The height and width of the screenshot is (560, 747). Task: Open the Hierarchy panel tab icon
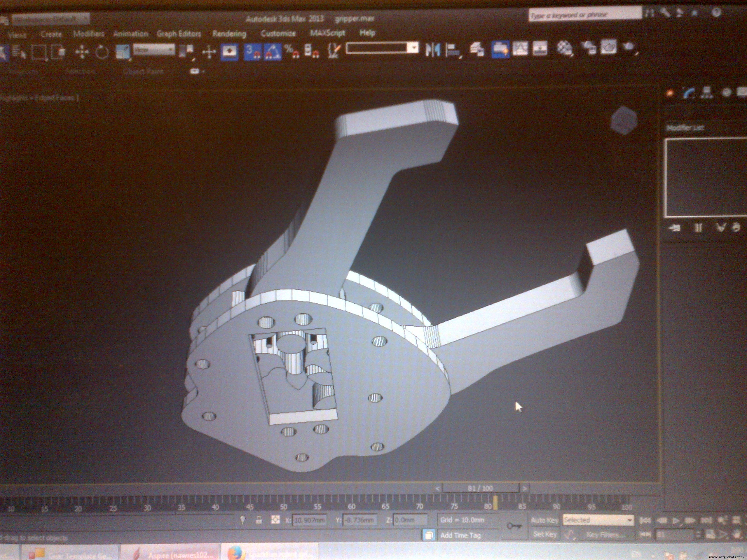point(707,92)
